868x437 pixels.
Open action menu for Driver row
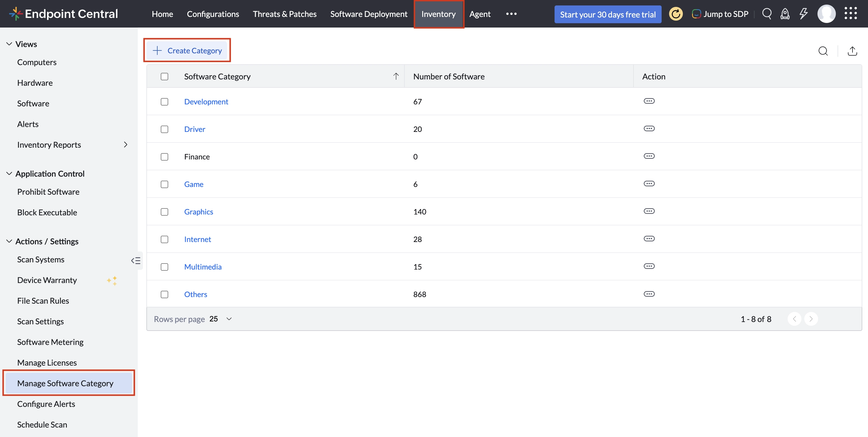pyautogui.click(x=649, y=129)
